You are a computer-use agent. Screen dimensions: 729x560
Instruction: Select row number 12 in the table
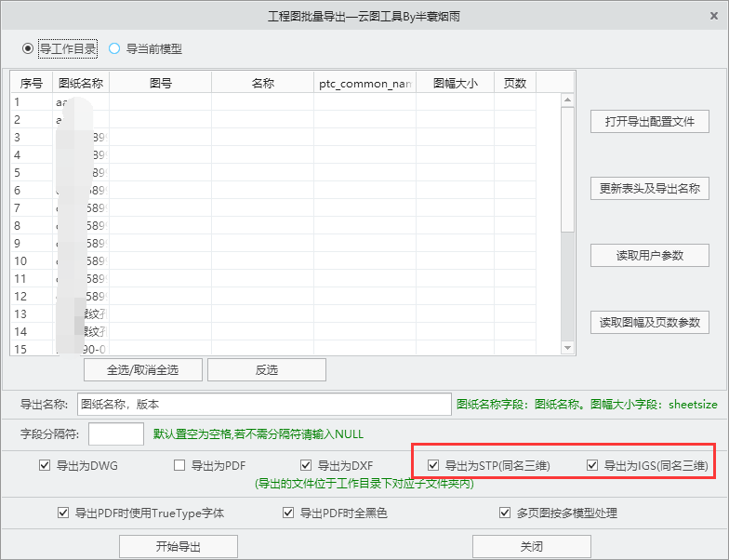pos(273,296)
